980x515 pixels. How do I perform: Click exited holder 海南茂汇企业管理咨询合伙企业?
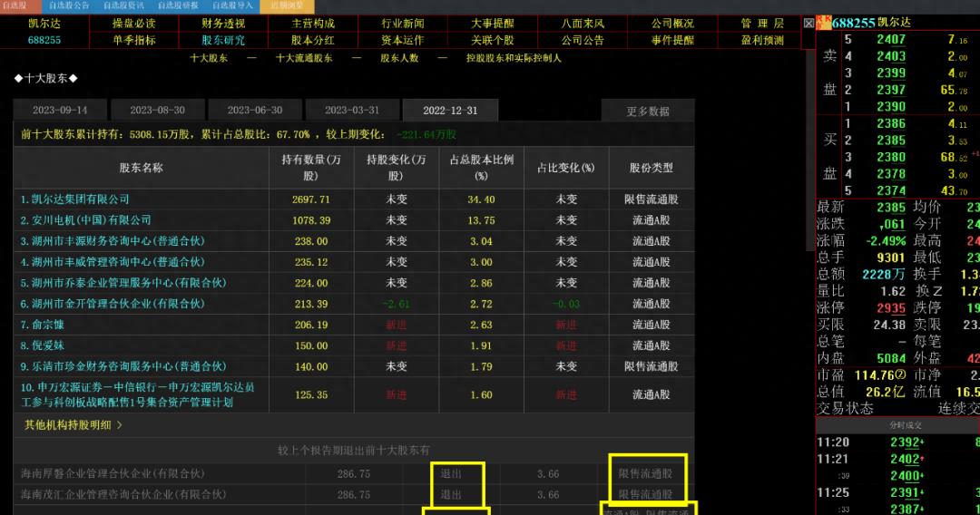point(123,494)
